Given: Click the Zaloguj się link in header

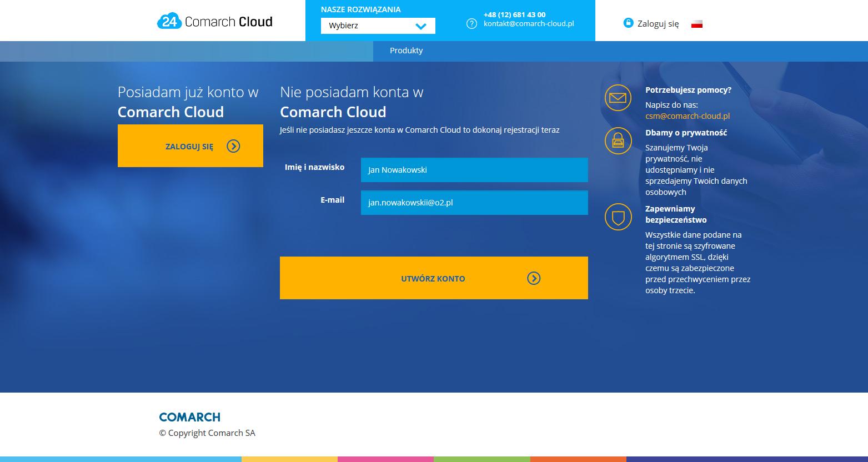Looking at the screenshot, I should (x=658, y=24).
